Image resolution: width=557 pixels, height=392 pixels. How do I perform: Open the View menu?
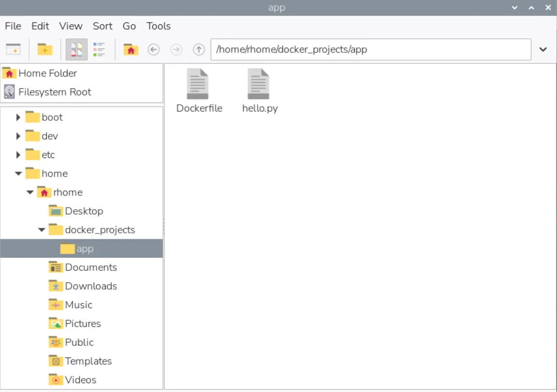pyautogui.click(x=71, y=26)
